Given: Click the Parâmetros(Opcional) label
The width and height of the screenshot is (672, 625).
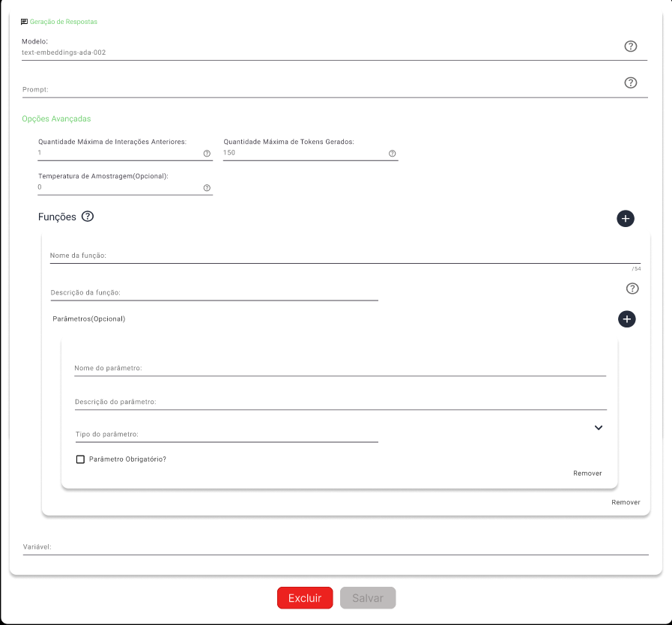Looking at the screenshot, I should click(x=89, y=319).
